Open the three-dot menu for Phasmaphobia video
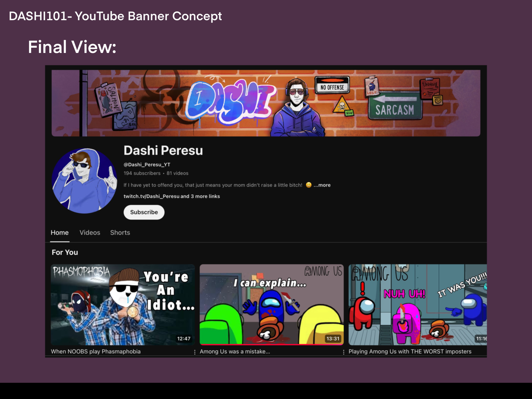Viewport: 532px width, 399px height. click(x=195, y=352)
